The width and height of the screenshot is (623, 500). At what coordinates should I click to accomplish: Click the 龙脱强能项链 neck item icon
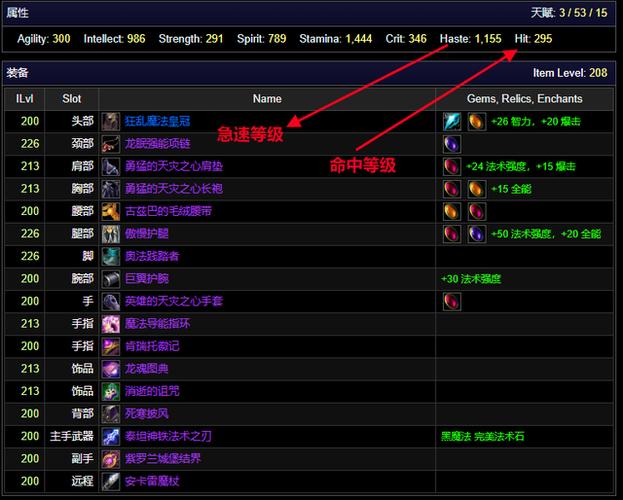(x=111, y=144)
